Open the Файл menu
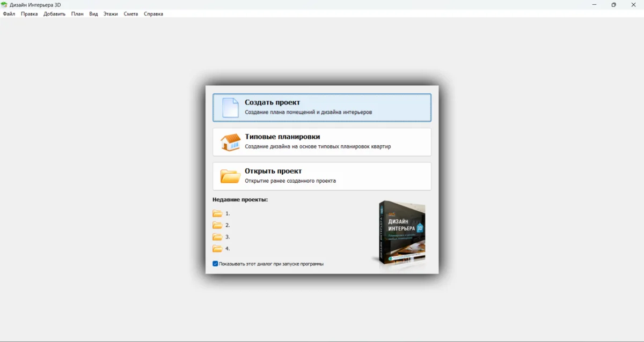The height and width of the screenshot is (342, 644). click(9, 14)
